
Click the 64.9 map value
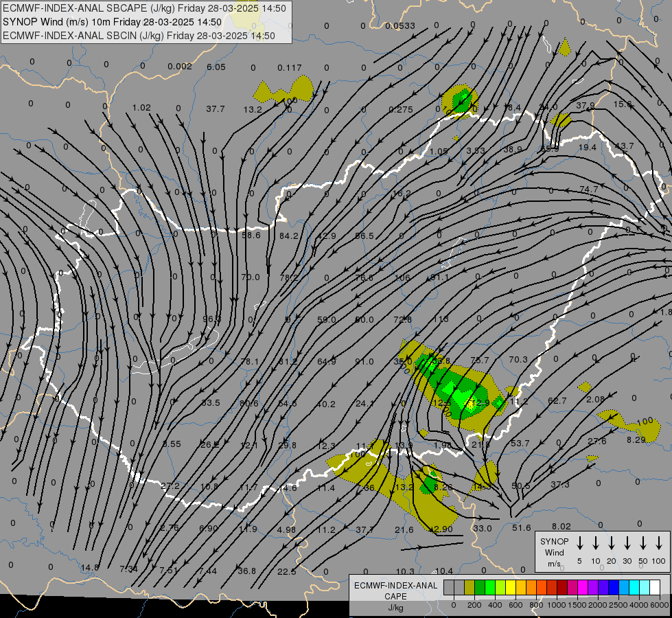point(327,362)
